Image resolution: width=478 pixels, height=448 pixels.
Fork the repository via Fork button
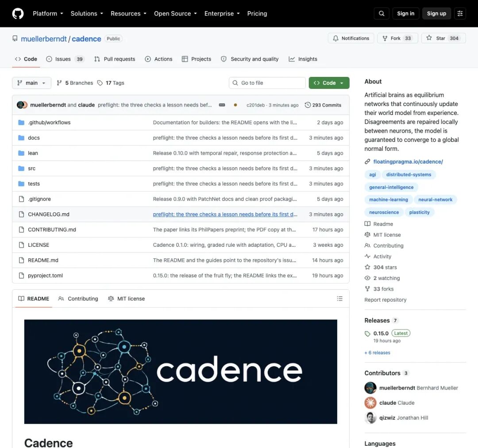click(397, 38)
